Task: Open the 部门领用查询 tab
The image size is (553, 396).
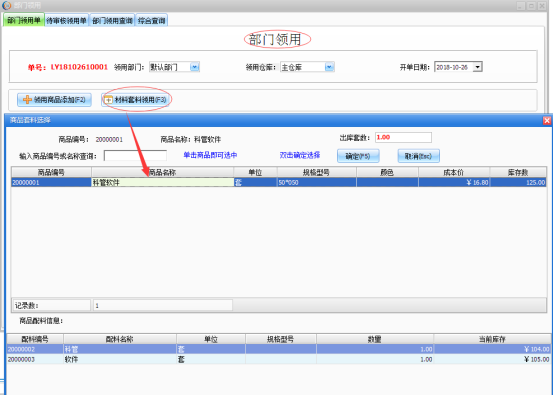Action: 112,20
